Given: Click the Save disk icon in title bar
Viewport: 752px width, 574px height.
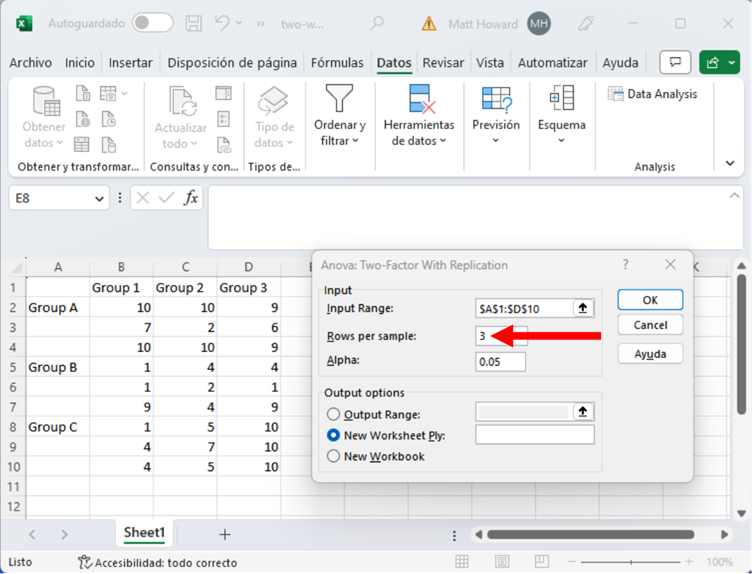Looking at the screenshot, I should point(194,23).
